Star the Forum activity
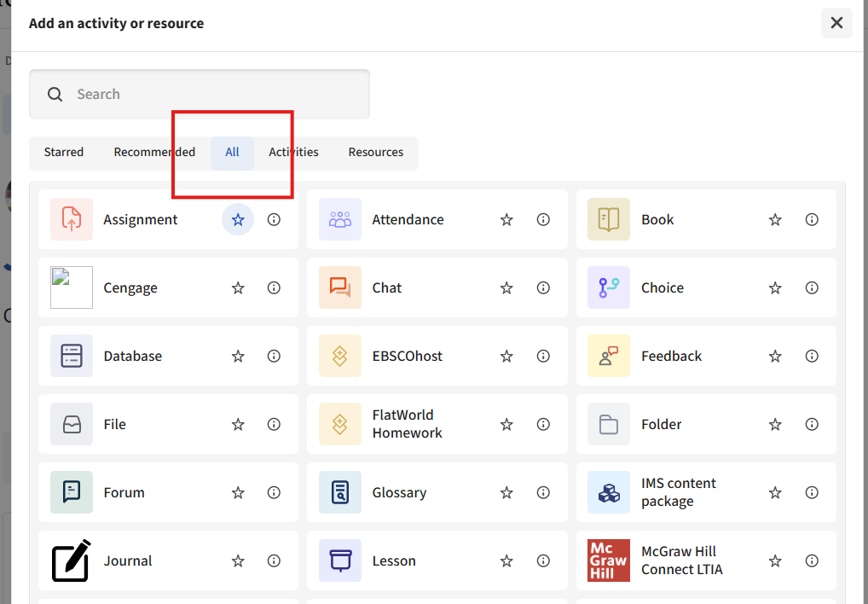868x604 pixels. pos(238,492)
